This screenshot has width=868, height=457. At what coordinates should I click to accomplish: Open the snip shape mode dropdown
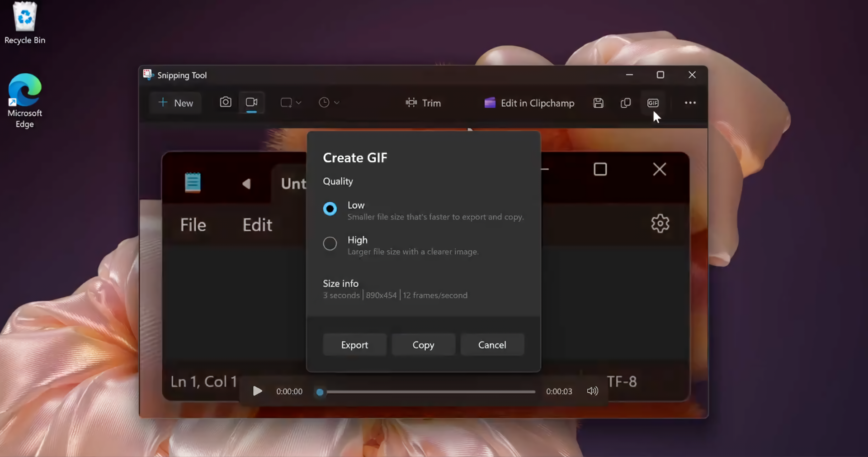[290, 103]
